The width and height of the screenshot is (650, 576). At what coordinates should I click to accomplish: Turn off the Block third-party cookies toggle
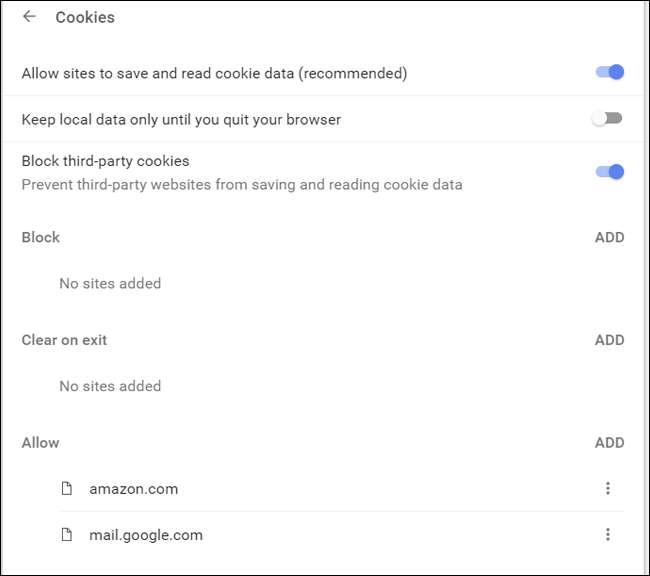(609, 172)
